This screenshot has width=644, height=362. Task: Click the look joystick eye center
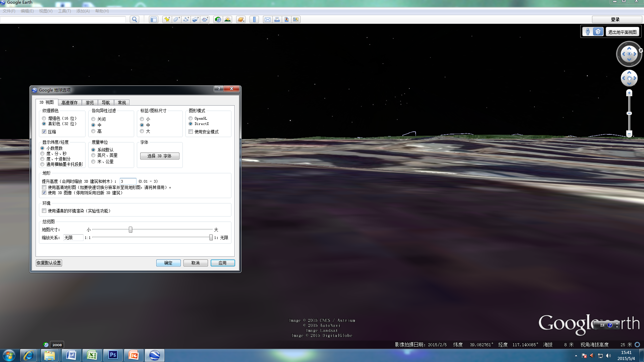(x=629, y=54)
